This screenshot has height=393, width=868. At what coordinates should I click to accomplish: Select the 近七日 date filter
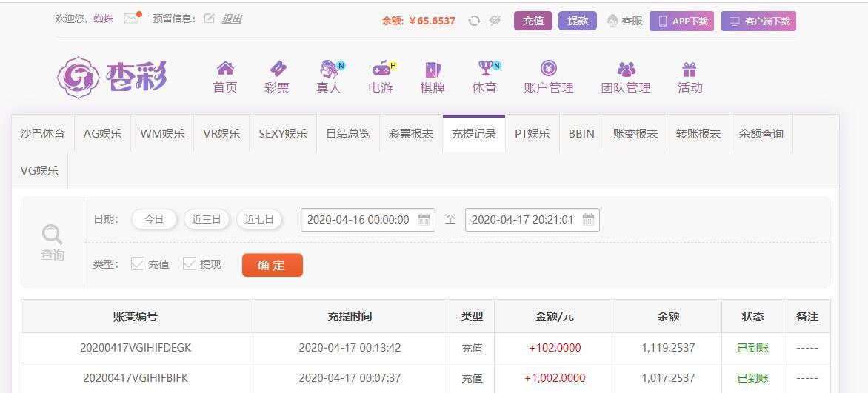pyautogui.click(x=259, y=219)
